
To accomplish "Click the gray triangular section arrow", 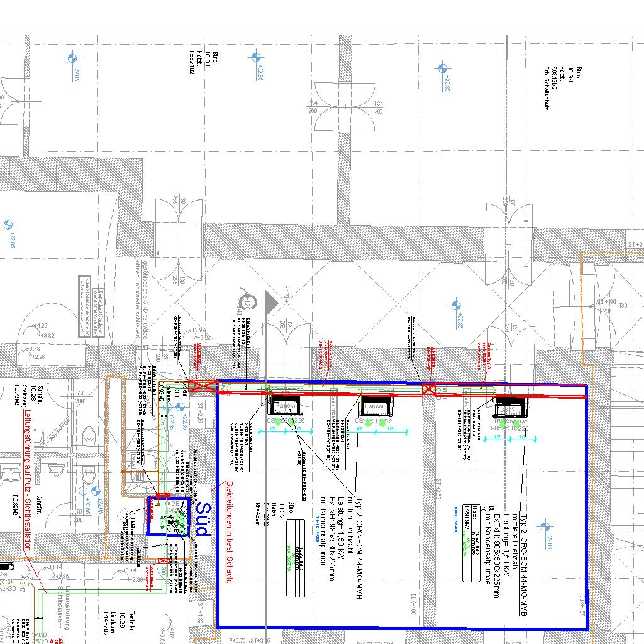I will point(270,303).
